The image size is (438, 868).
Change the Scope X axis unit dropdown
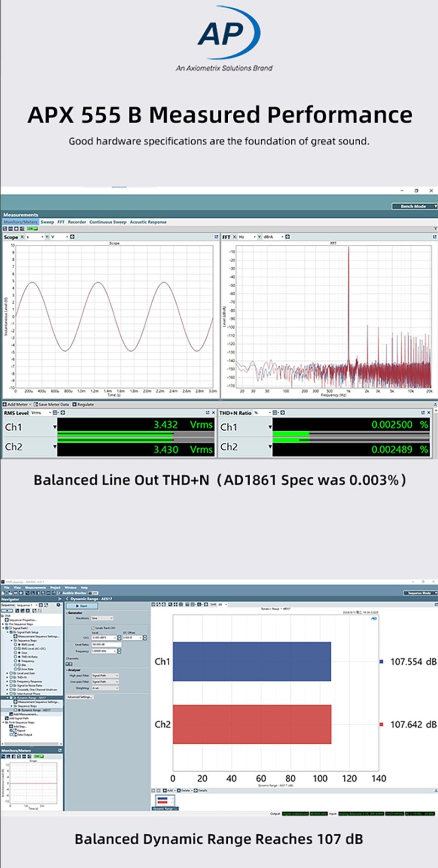pyautogui.click(x=35, y=237)
